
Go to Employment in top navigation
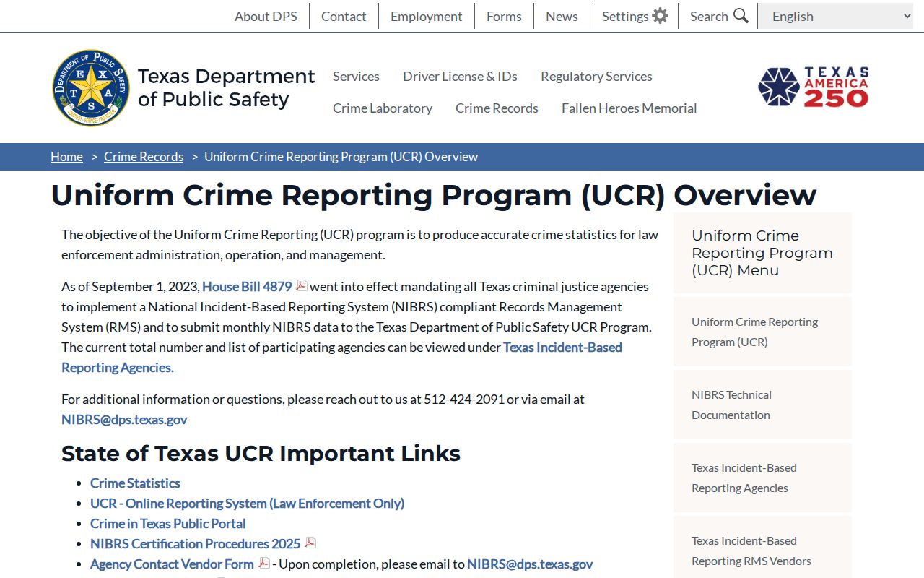426,16
